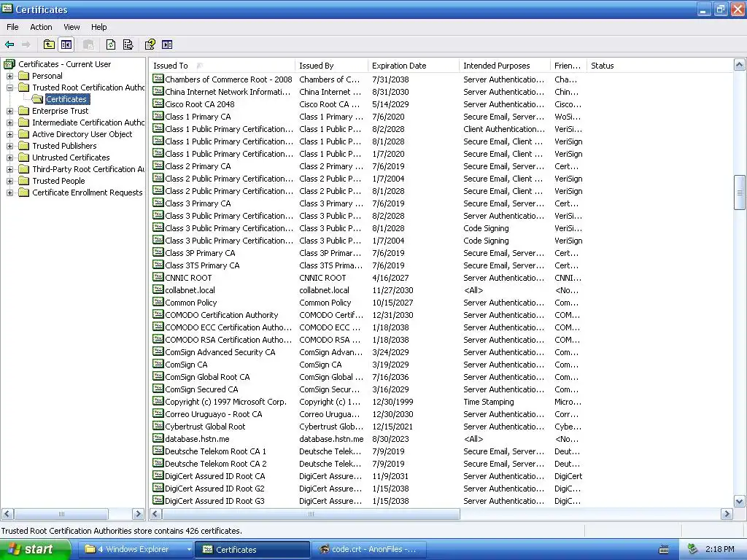Select Class 3P Primary CA certificate icon
747x560 pixels.
[158, 252]
